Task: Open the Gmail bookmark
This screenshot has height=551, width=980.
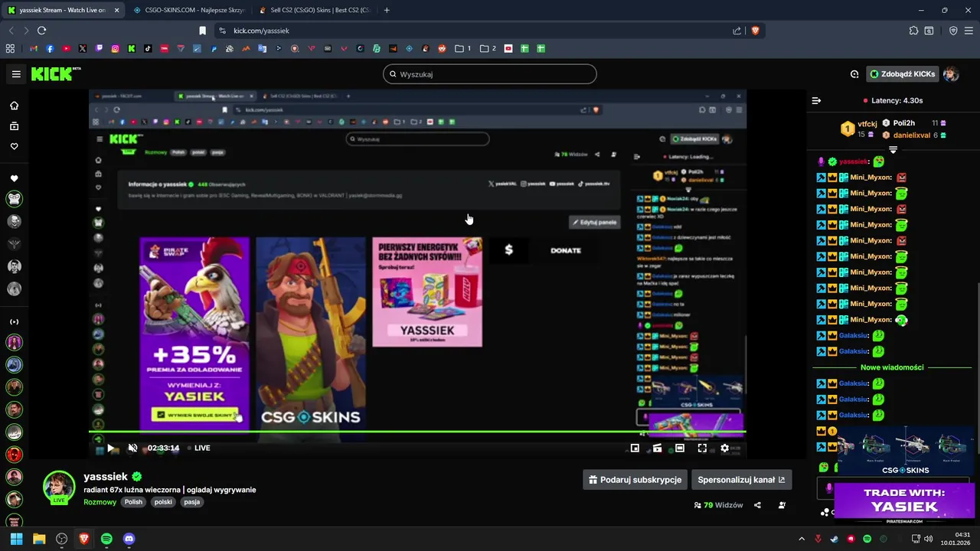Action: 34,48
